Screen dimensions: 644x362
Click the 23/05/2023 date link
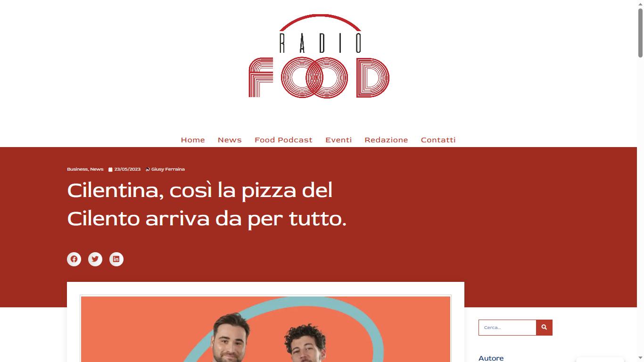pos(127,169)
